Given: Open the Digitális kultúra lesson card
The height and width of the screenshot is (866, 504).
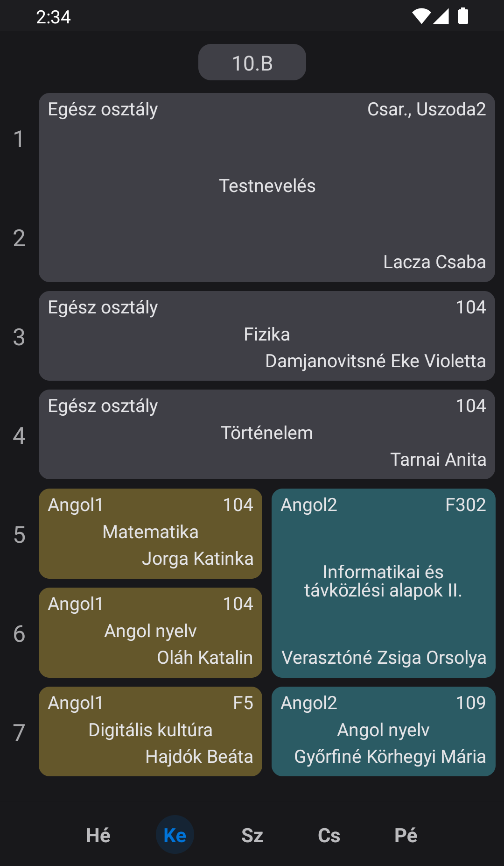Looking at the screenshot, I should [x=150, y=731].
